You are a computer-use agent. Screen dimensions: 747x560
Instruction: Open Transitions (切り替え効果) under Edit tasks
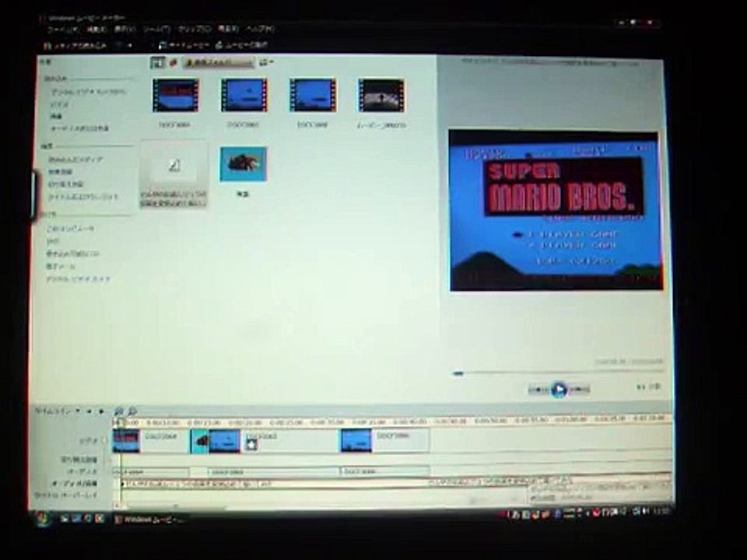click(x=65, y=184)
